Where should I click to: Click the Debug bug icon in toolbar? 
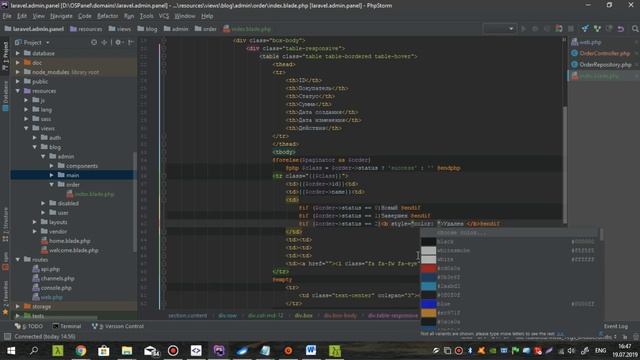coord(535,29)
